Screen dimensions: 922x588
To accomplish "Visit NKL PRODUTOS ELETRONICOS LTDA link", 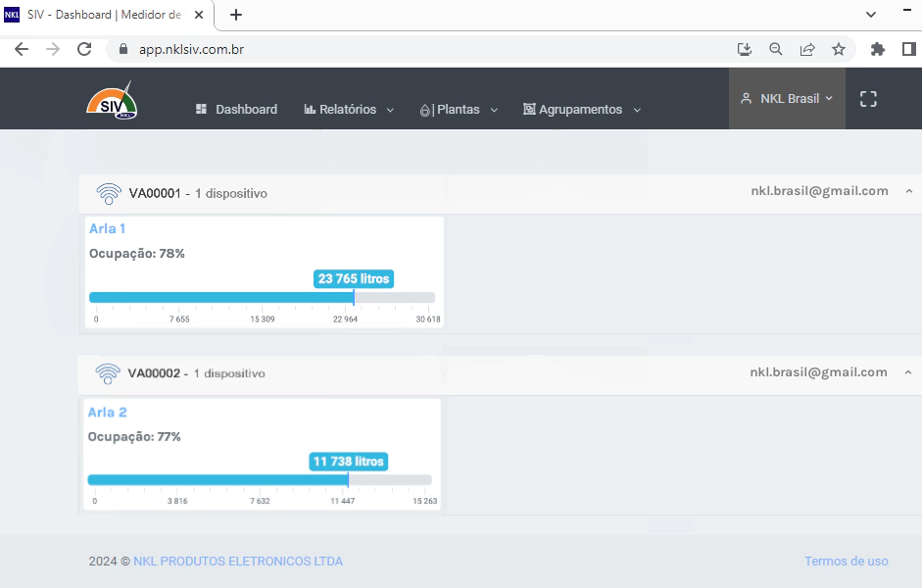I will [238, 562].
